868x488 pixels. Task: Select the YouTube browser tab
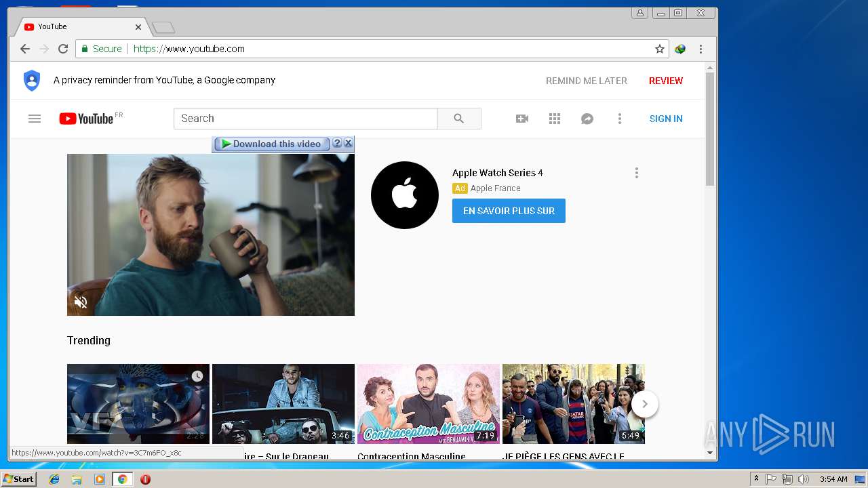tap(81, 27)
